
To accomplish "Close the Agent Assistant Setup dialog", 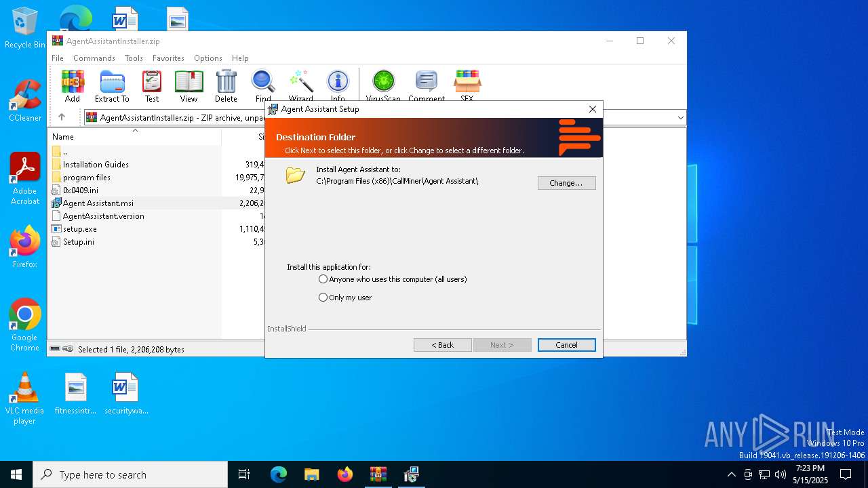I will pyautogui.click(x=593, y=109).
